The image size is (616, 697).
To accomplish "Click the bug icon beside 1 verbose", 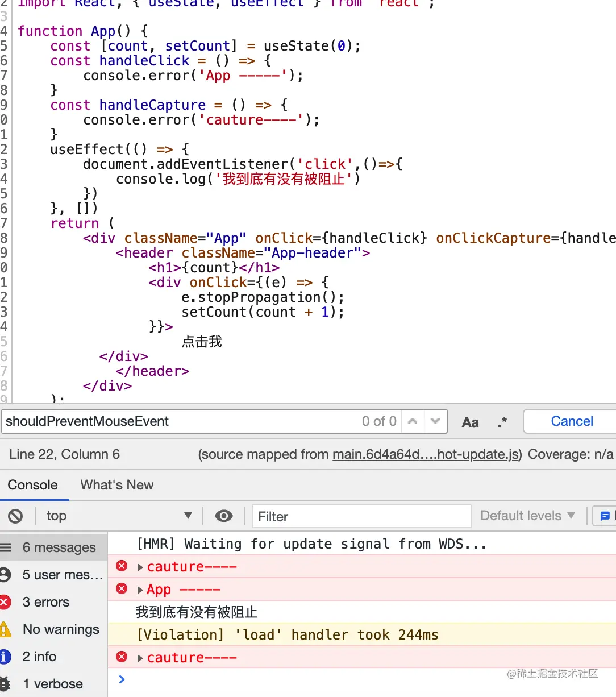I will point(5,684).
